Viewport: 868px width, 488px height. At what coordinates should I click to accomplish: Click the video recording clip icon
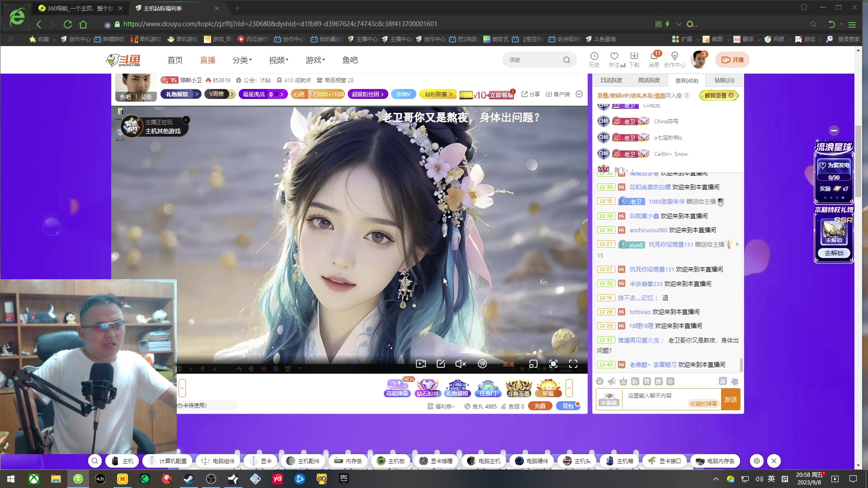[420, 364]
